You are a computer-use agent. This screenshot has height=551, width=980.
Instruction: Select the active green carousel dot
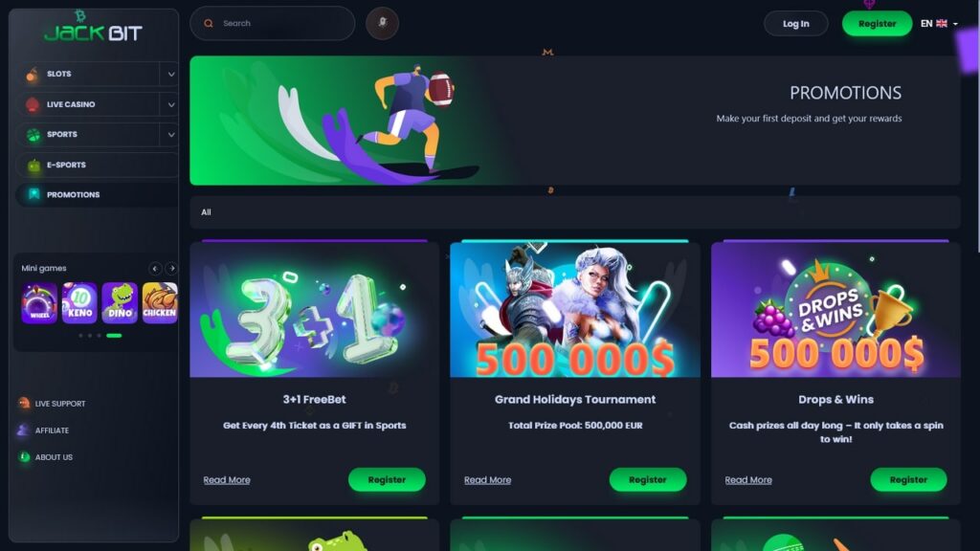click(x=114, y=336)
